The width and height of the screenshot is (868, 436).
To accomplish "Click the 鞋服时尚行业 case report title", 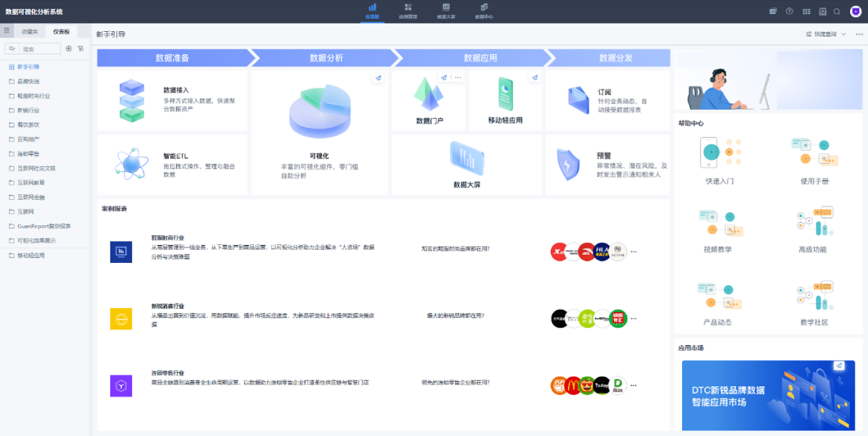I will 168,237.
